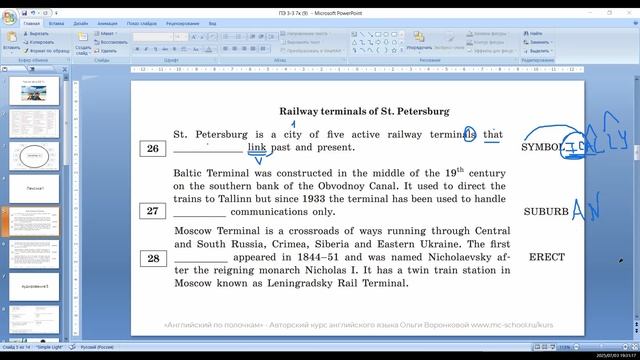Select the line shape in shapes gallery

(362, 34)
